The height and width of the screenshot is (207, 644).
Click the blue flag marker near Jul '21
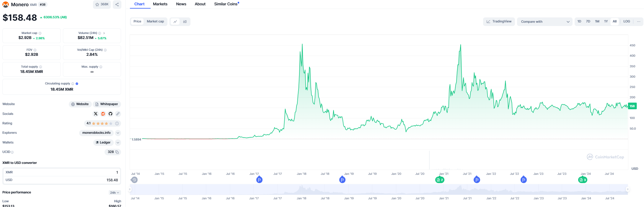(x=477, y=179)
